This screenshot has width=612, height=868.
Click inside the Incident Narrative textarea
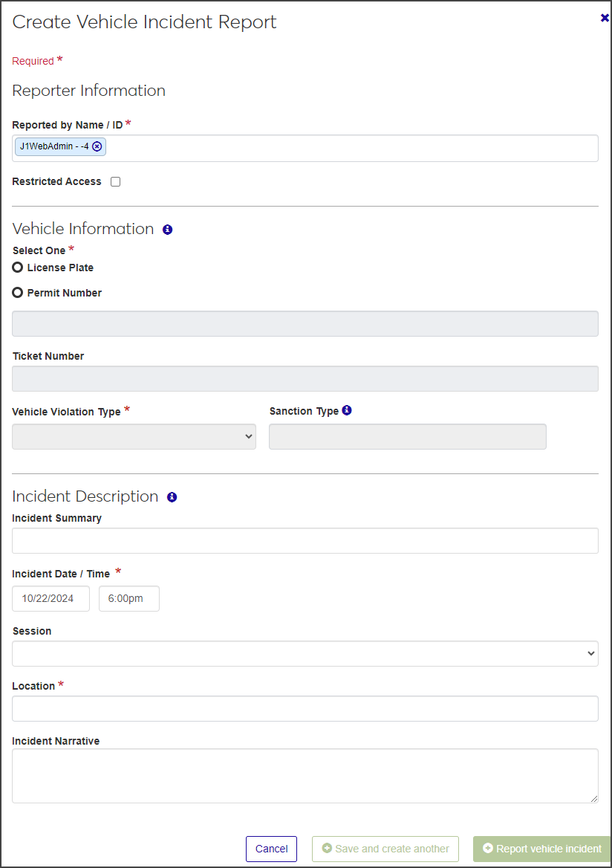coord(305,775)
